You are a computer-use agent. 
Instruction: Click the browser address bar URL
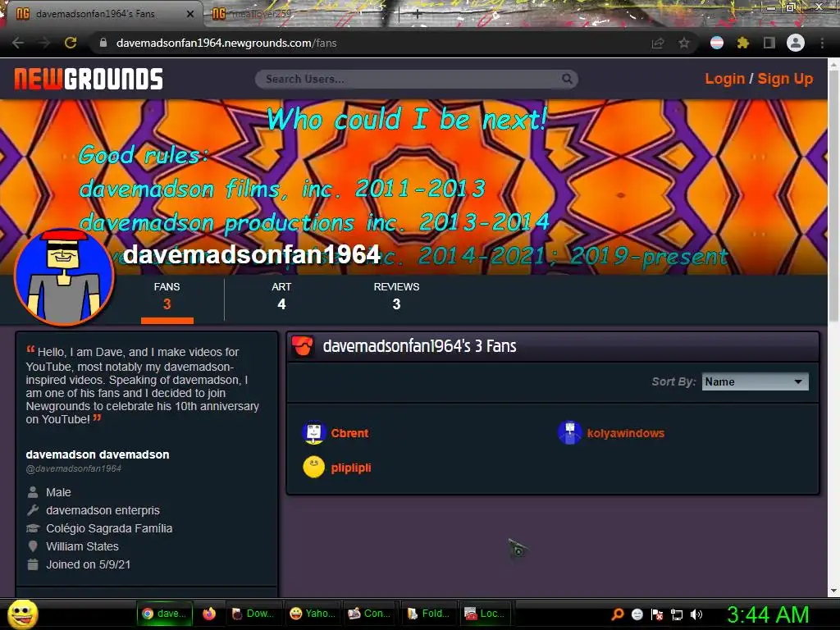coord(226,43)
